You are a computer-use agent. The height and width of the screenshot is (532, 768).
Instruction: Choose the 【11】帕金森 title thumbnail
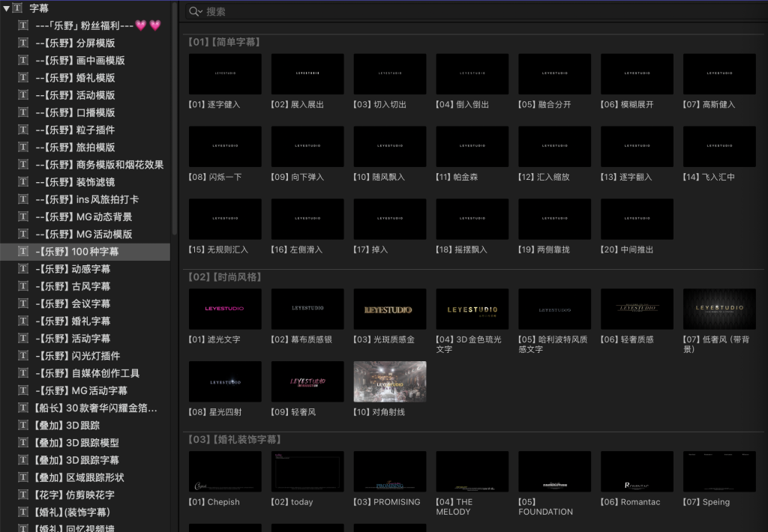(472, 146)
